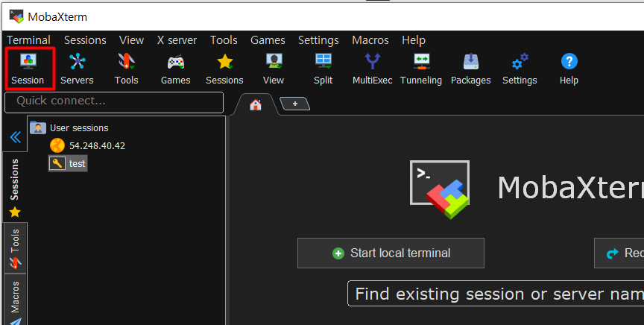Click the orange globe icon beside 54.248.40.42

[57, 145]
